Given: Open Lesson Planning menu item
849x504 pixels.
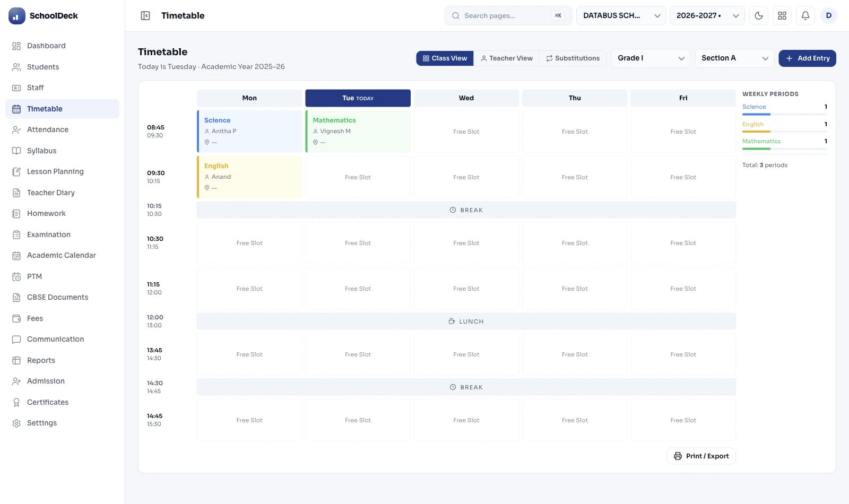Looking at the screenshot, I should 63,172.
